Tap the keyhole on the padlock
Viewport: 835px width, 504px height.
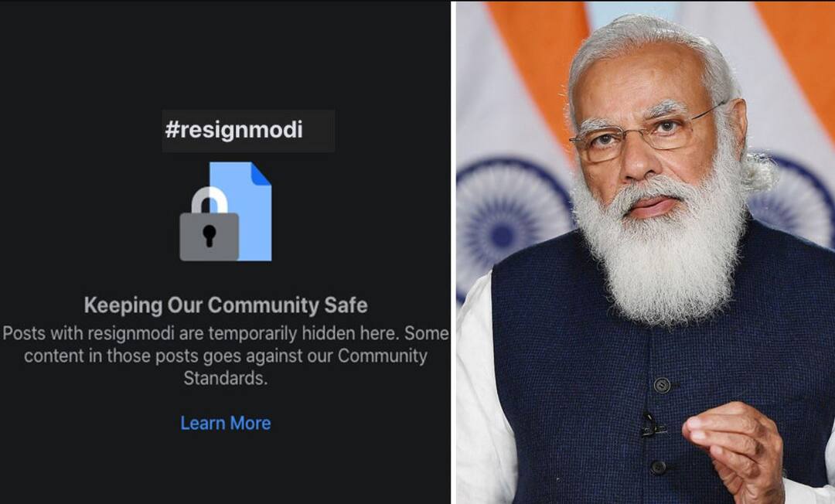click(210, 235)
